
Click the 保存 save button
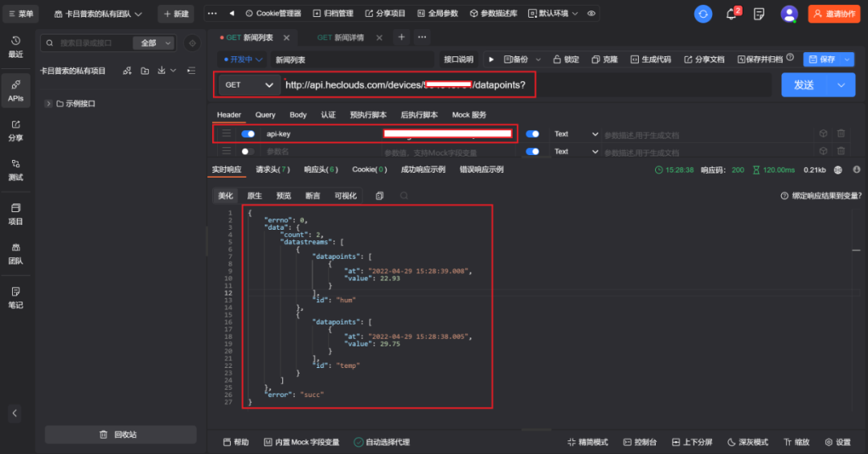tap(822, 59)
